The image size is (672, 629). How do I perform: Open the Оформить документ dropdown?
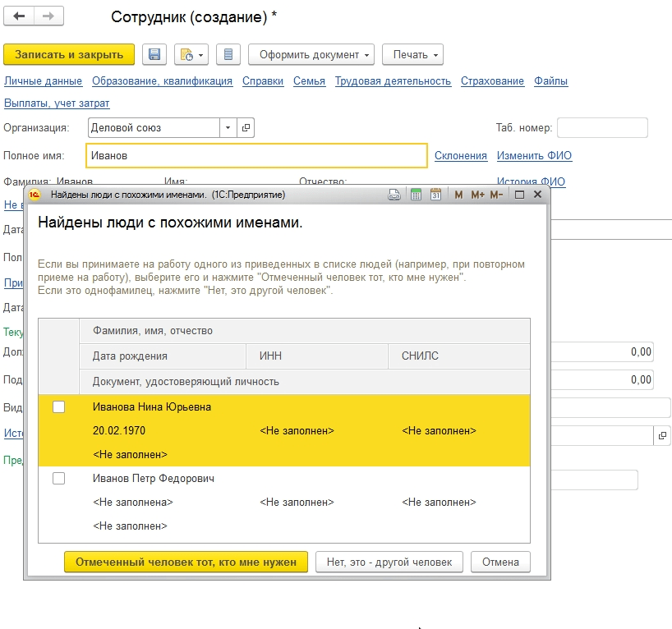click(x=311, y=54)
